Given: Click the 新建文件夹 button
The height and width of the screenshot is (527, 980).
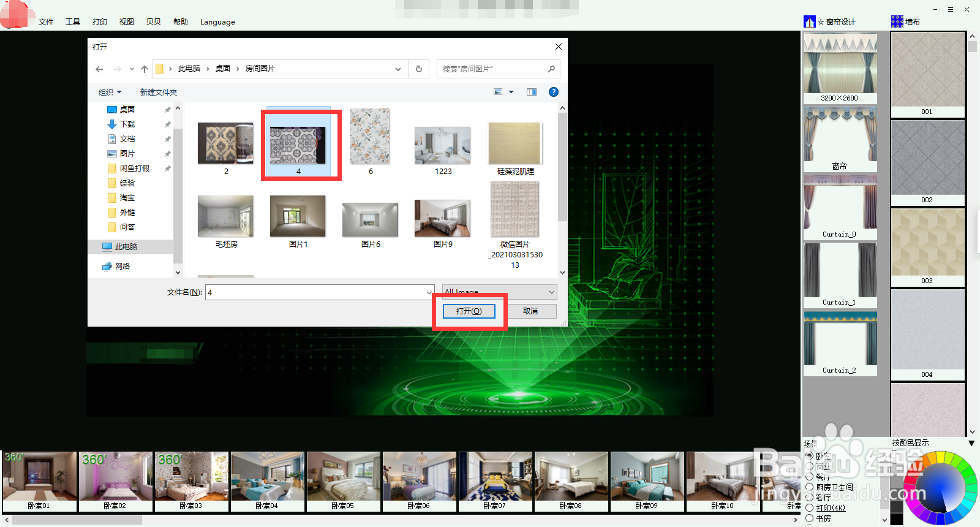Looking at the screenshot, I should tap(159, 92).
